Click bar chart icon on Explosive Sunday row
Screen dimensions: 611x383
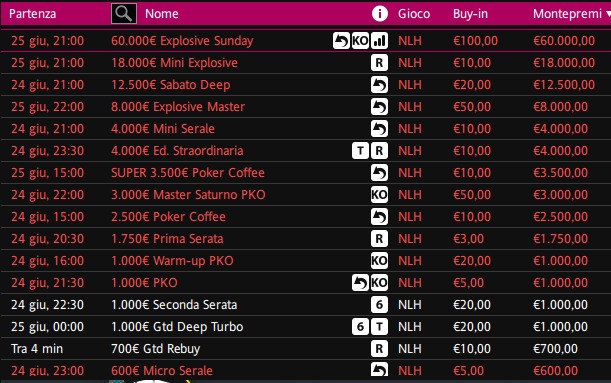pos(379,41)
